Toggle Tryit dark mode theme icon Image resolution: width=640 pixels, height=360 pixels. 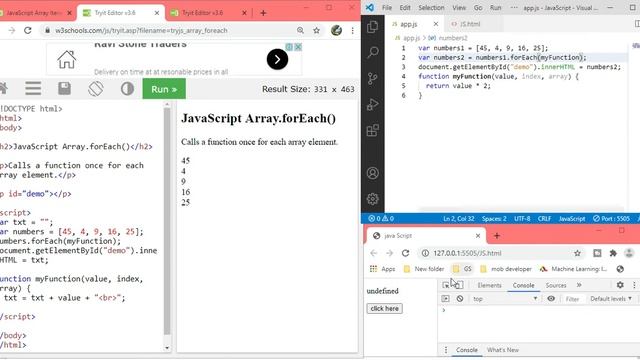click(127, 89)
